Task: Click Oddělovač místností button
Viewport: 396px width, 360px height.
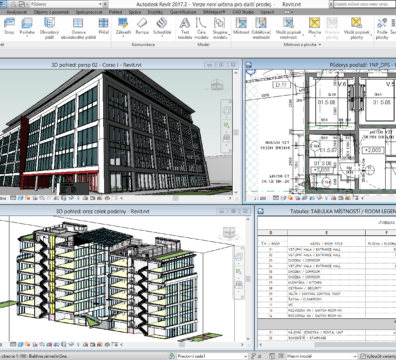Action: tap(261, 29)
